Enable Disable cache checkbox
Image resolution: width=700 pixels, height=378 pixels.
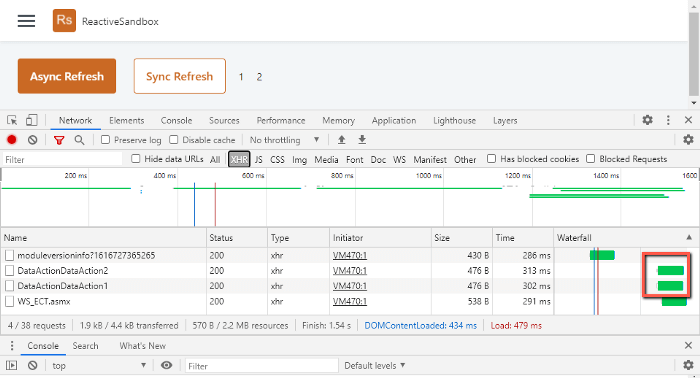click(174, 140)
